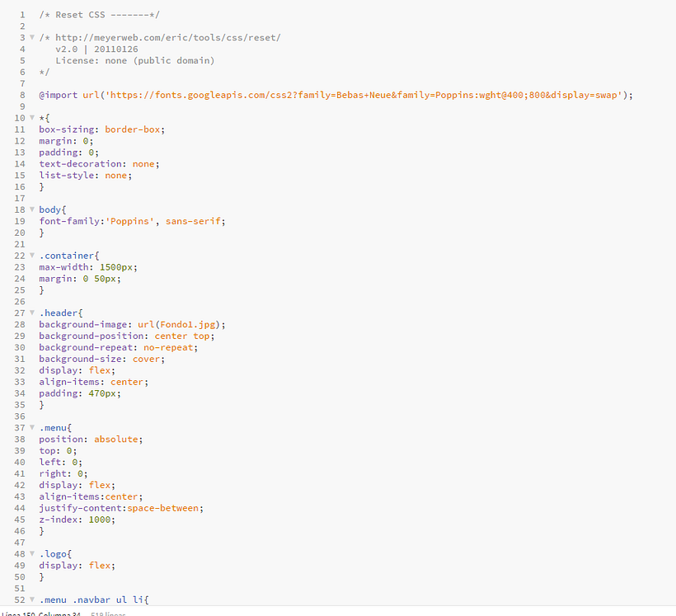Viewport: 676px width, 616px height.
Task: Collapse the universal selector rule on line 10
Action: click(31, 118)
